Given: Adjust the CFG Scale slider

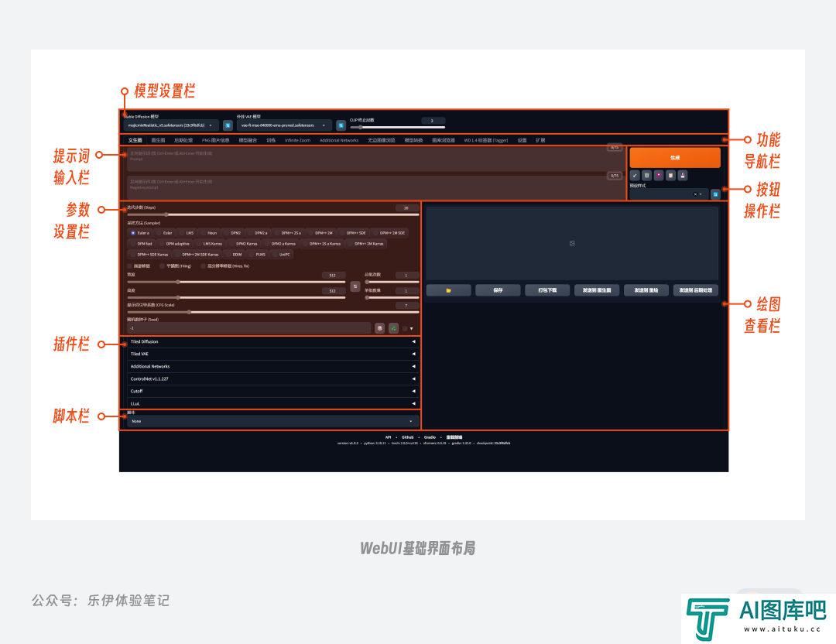Looking at the screenshot, I should (x=273, y=312).
